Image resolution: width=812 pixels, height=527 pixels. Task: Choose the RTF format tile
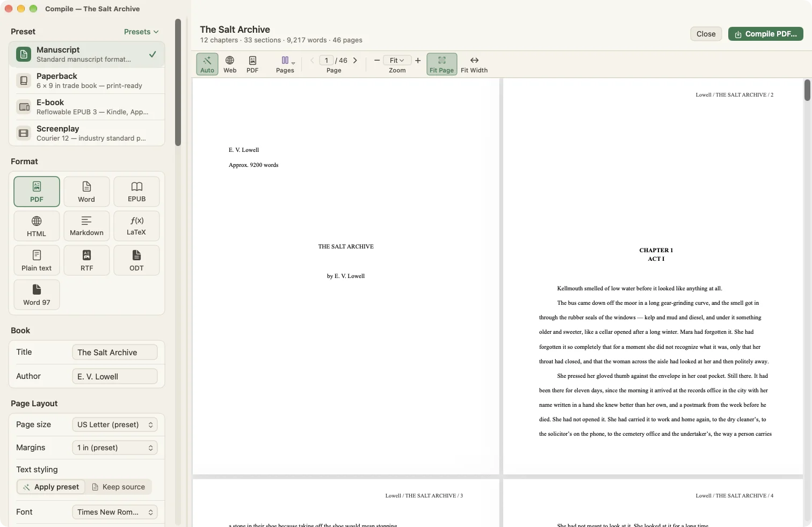click(86, 260)
